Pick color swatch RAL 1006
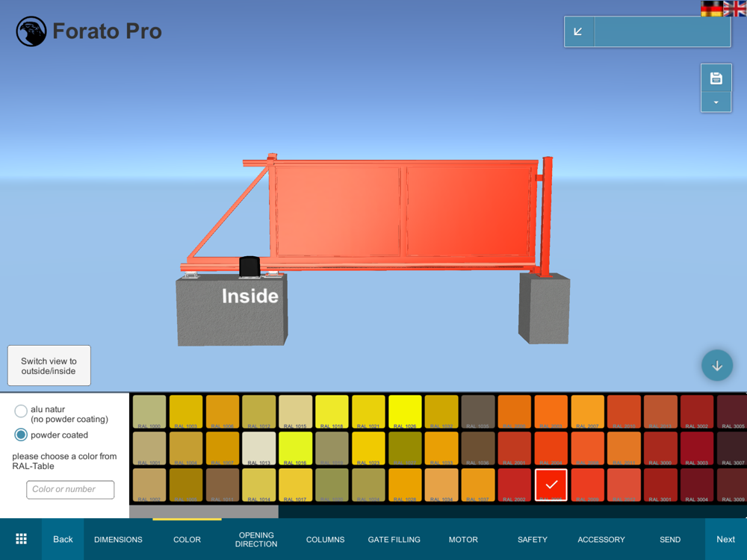 click(223, 411)
